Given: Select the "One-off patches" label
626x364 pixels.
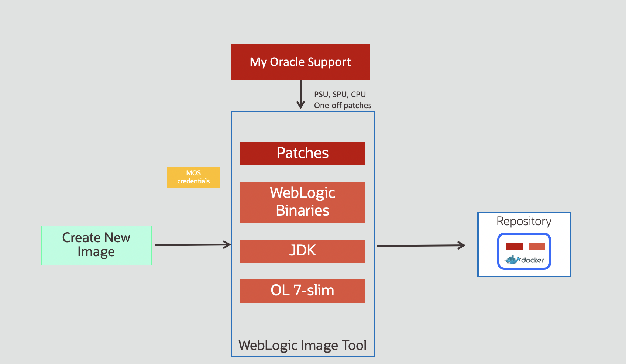Looking at the screenshot, I should pos(343,106).
